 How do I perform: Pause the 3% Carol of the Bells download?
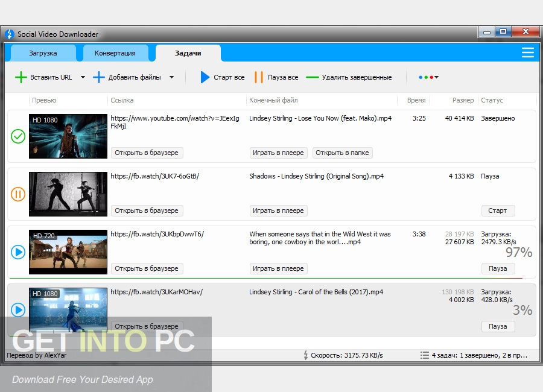coord(498,326)
